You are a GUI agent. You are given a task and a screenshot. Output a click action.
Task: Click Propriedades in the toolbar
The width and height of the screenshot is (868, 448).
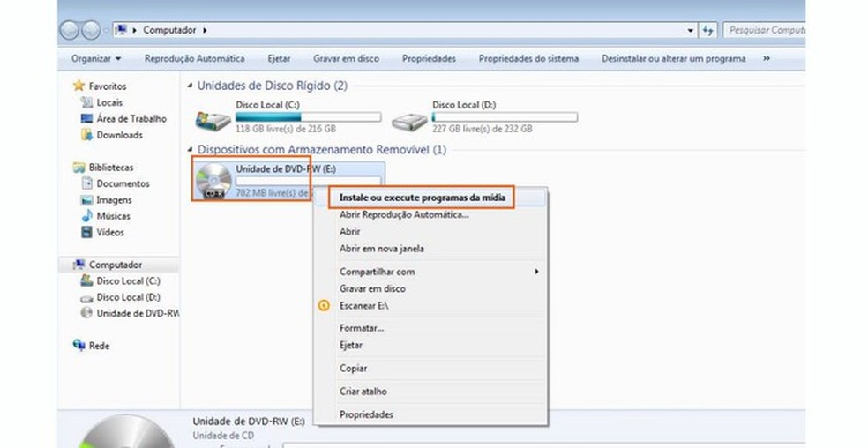point(429,59)
